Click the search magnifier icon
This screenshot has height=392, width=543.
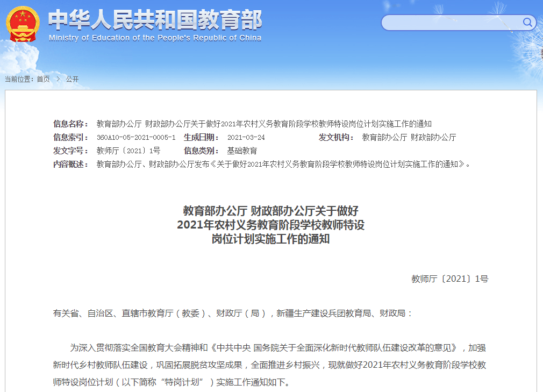tap(527, 23)
